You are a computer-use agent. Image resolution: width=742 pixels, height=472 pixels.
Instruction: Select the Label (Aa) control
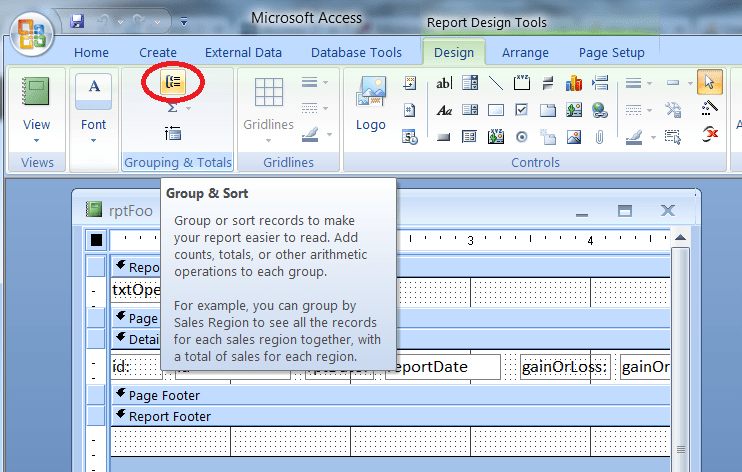pyautogui.click(x=443, y=110)
